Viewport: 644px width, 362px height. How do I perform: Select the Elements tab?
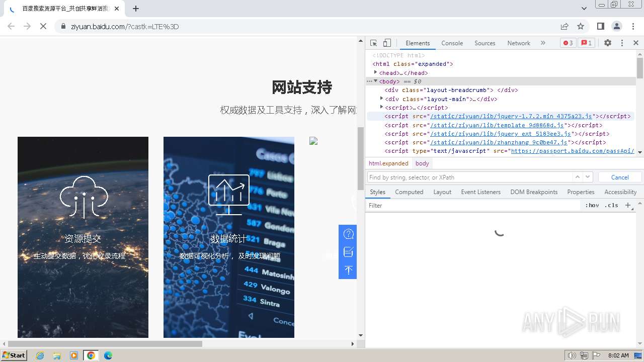pyautogui.click(x=418, y=43)
